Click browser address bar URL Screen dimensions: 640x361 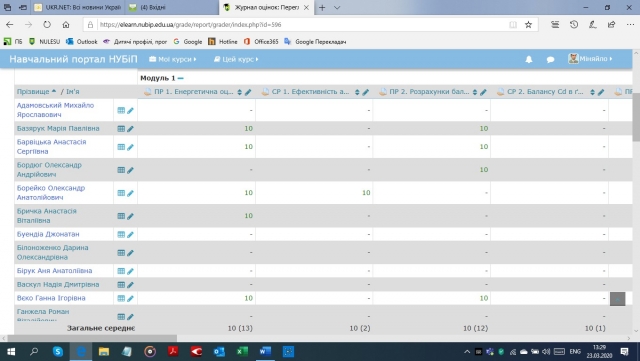pyautogui.click(x=191, y=25)
